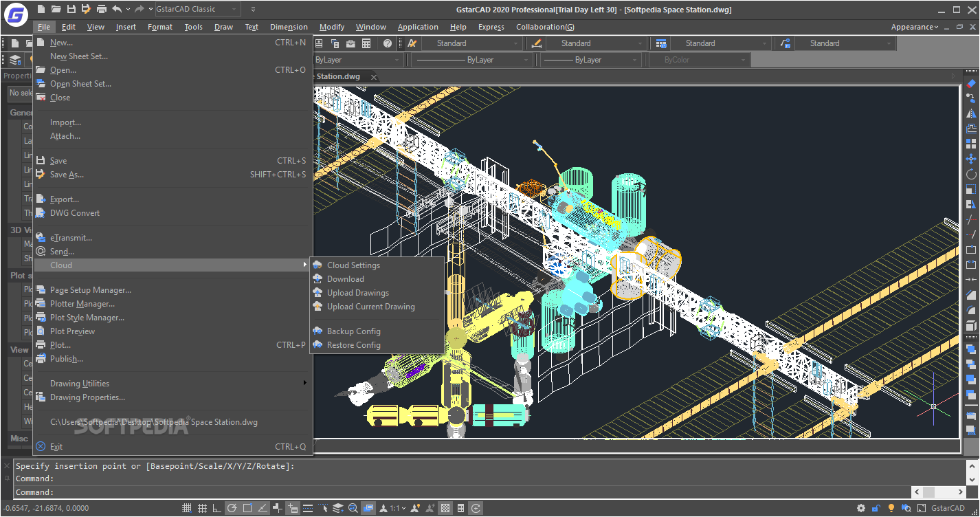Open the dimension style Standard dropdown
This screenshot has height=517, width=980.
pyautogui.click(x=597, y=43)
